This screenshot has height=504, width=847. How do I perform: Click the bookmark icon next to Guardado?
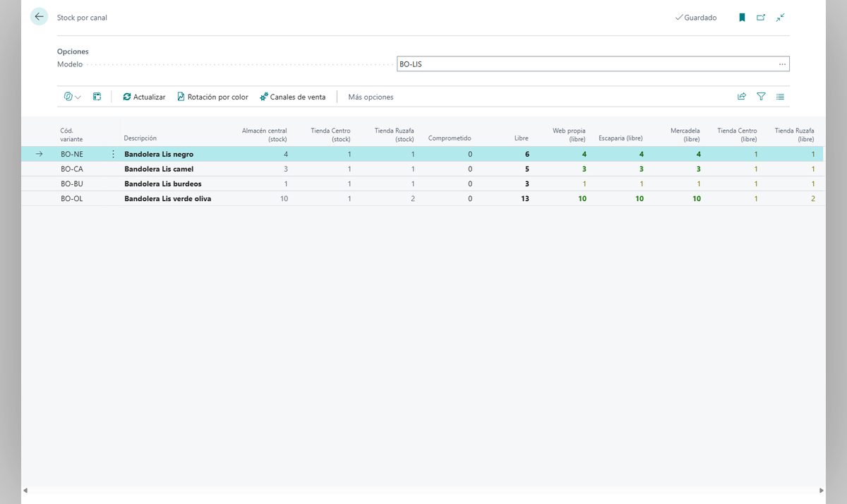pyautogui.click(x=742, y=18)
